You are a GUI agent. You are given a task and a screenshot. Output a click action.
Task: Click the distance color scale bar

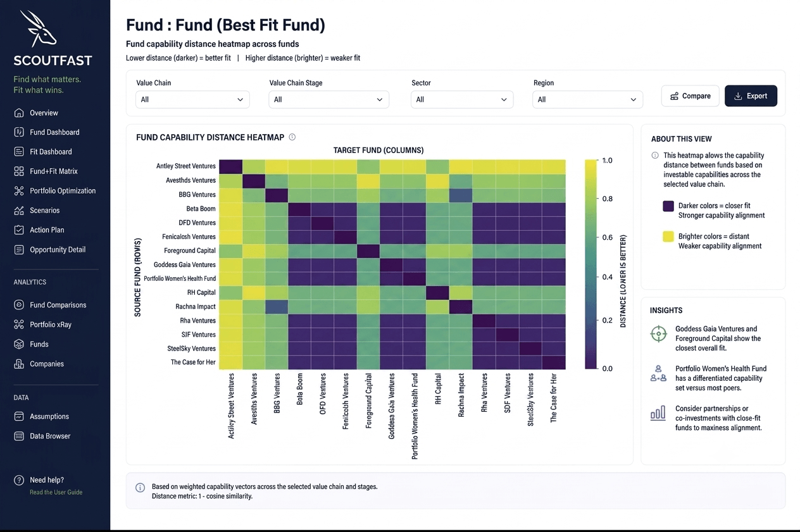pos(590,264)
